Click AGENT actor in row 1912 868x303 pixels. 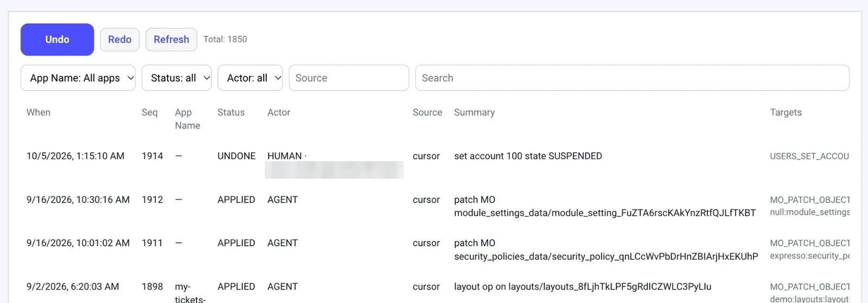coord(283,199)
